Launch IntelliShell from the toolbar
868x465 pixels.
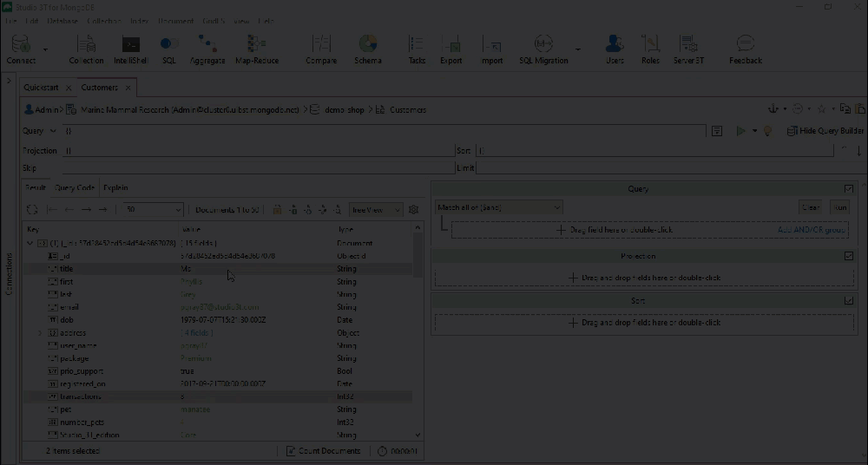(x=131, y=49)
